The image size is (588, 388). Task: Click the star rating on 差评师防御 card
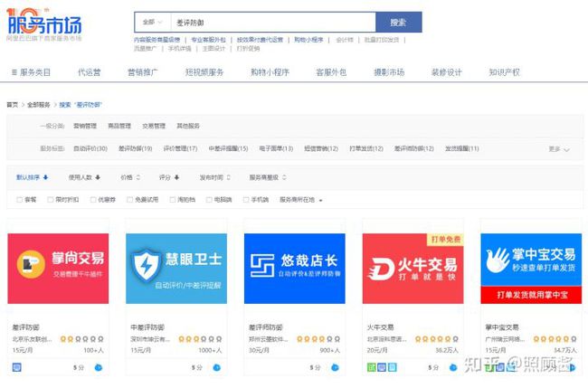click(318, 339)
